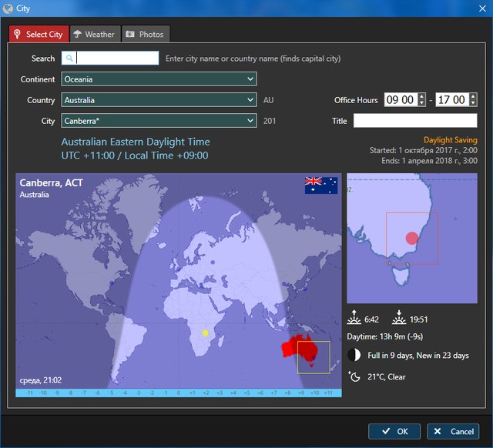Open the Continent dropdown showing Oceania

[158, 79]
